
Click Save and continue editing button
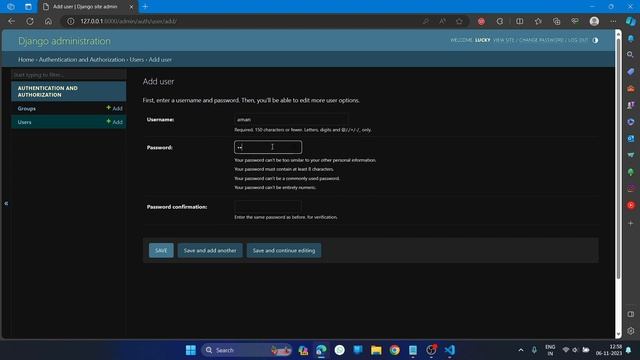coord(284,250)
